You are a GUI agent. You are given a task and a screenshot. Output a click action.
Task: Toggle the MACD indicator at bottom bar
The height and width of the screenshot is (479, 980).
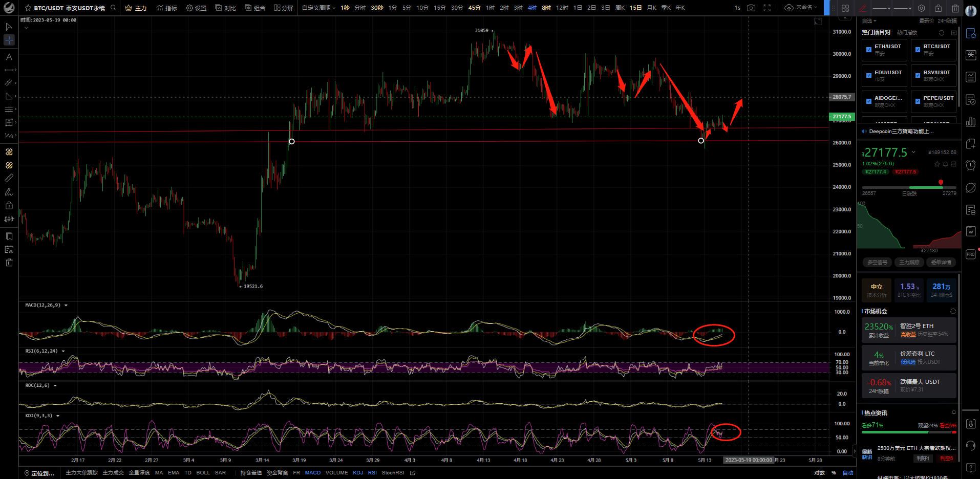313,473
